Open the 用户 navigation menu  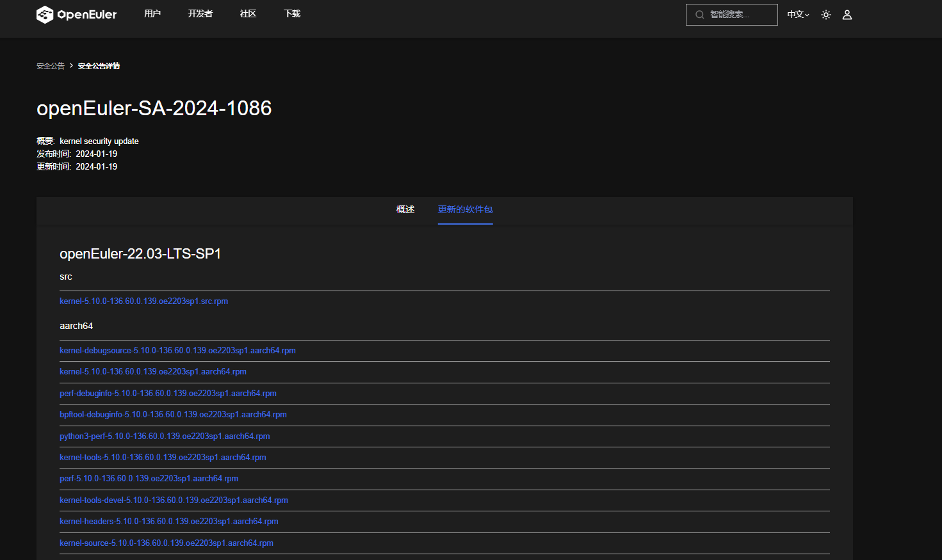(x=152, y=14)
